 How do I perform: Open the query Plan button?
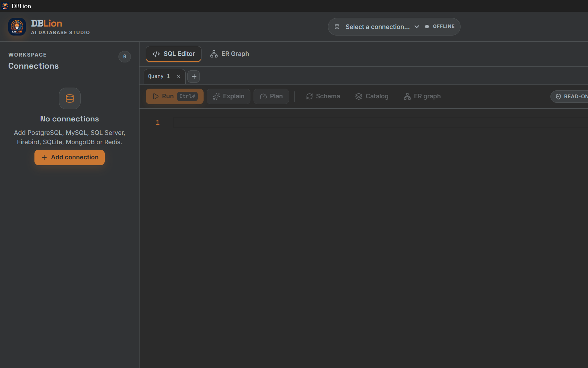[x=271, y=96]
